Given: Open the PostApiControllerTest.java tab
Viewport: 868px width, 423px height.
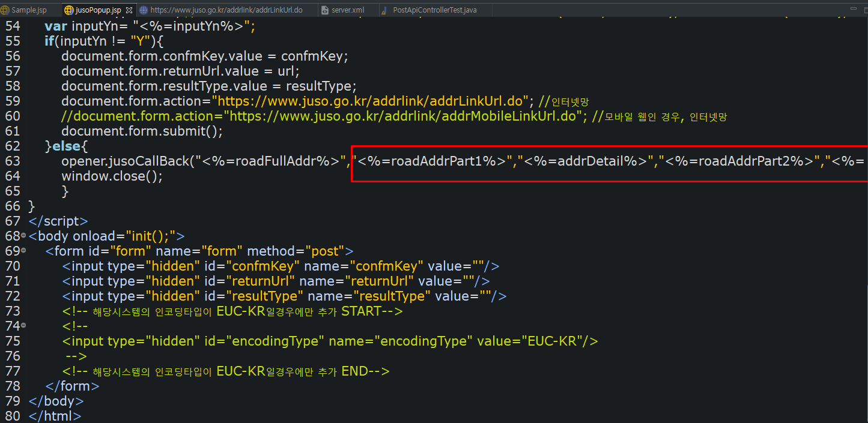Looking at the screenshot, I should [434, 10].
